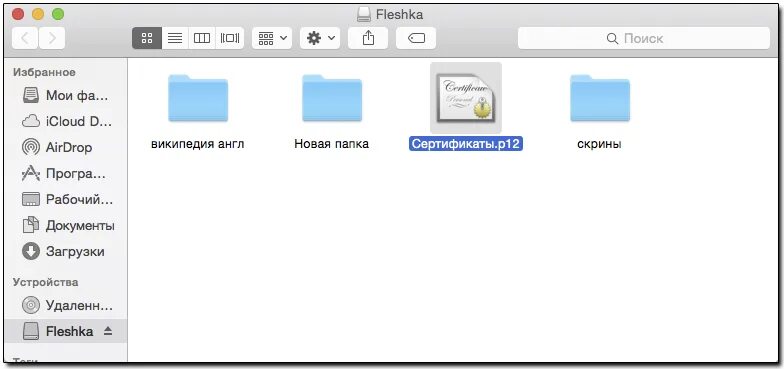Select the Сертификаты.p12 certificate file icon

(466, 98)
